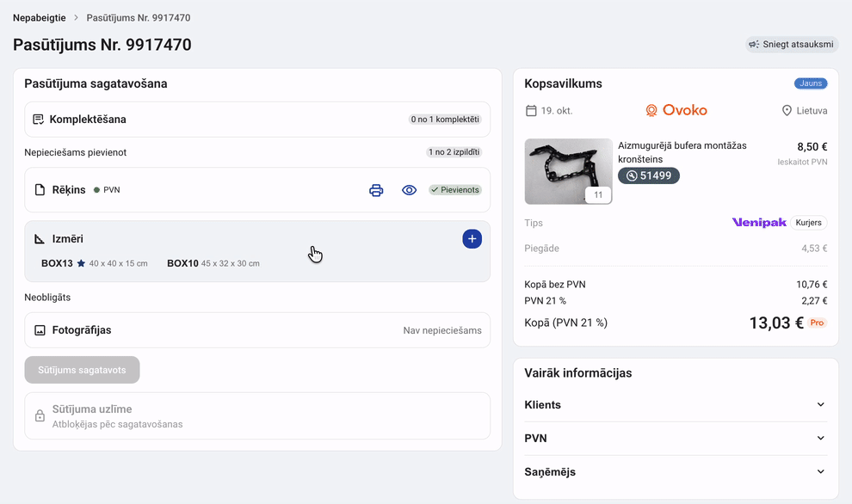Click the location pin icon by Lietuva
The width and height of the screenshot is (852, 504).
point(787,111)
